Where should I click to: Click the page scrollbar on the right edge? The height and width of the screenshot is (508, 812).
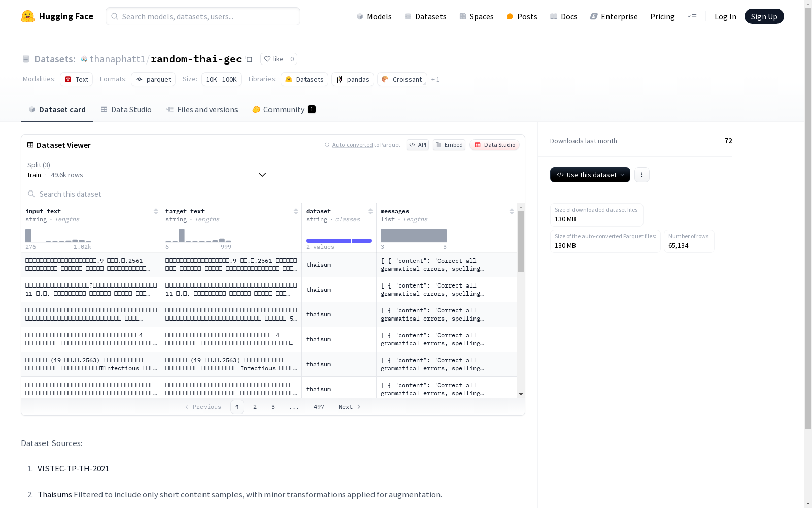808,218
